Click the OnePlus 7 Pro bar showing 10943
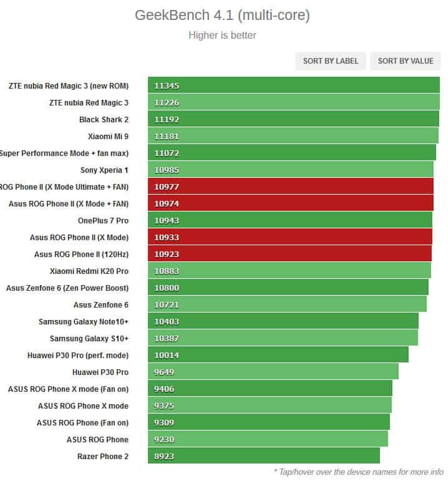 [290, 220]
